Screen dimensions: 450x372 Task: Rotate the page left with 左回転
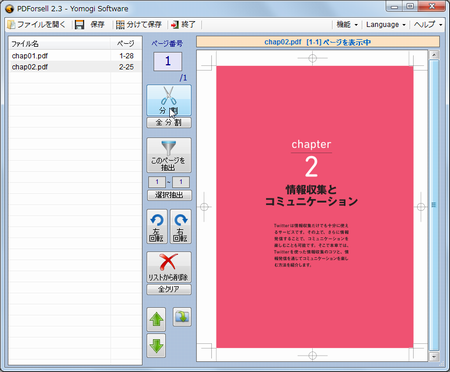pyautogui.click(x=157, y=226)
